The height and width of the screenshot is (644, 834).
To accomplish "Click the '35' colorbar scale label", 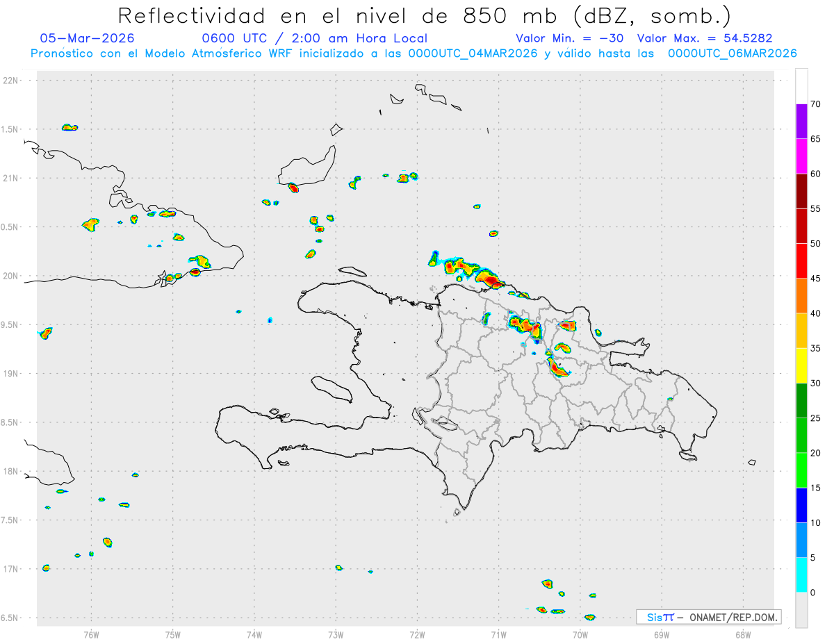I will tap(816, 348).
